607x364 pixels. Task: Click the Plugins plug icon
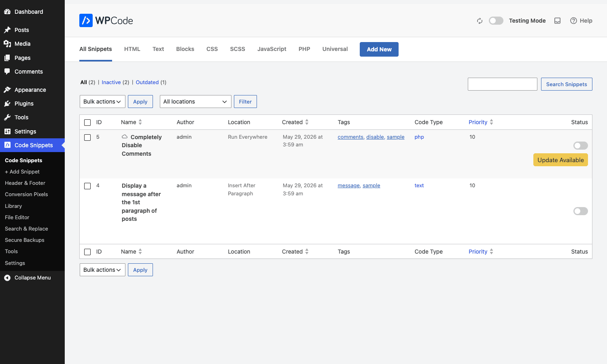[7, 104]
